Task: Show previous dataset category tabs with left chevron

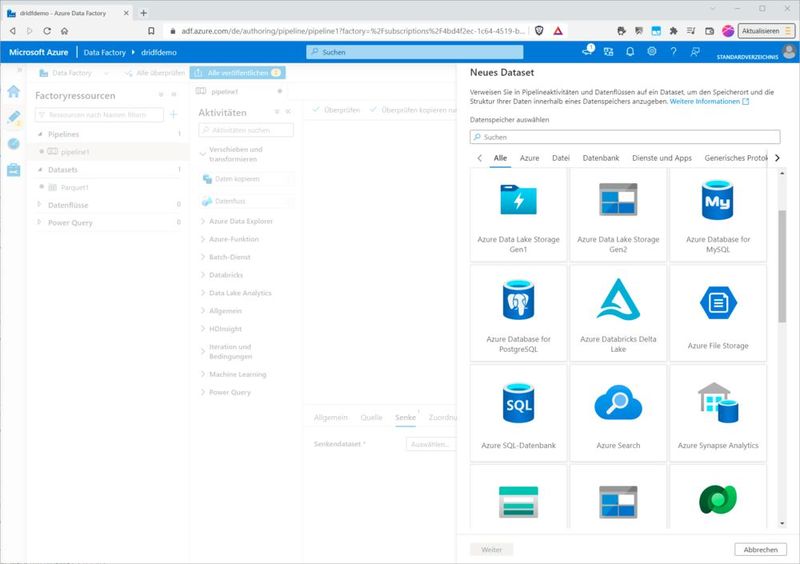Action: point(479,158)
